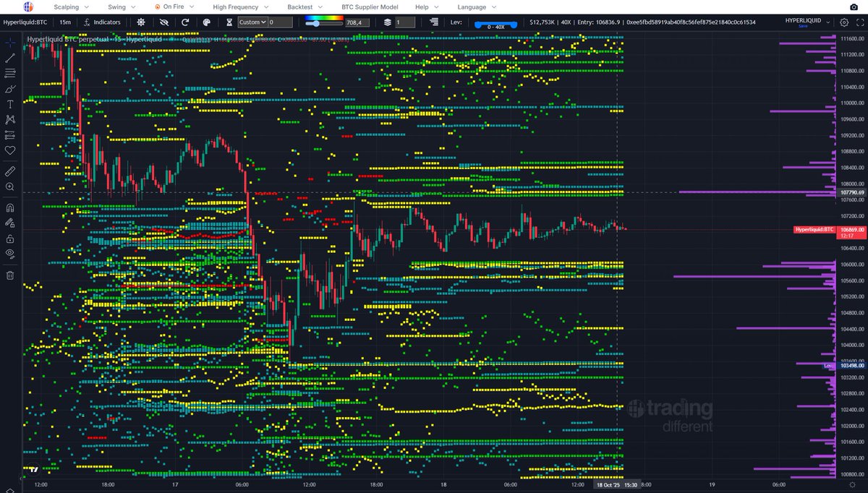Open the color palette icon

point(206,22)
